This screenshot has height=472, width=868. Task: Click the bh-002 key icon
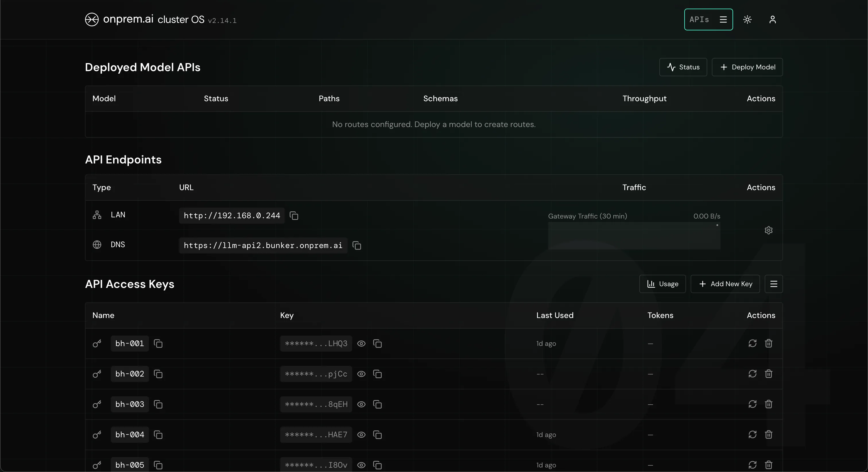pos(97,374)
